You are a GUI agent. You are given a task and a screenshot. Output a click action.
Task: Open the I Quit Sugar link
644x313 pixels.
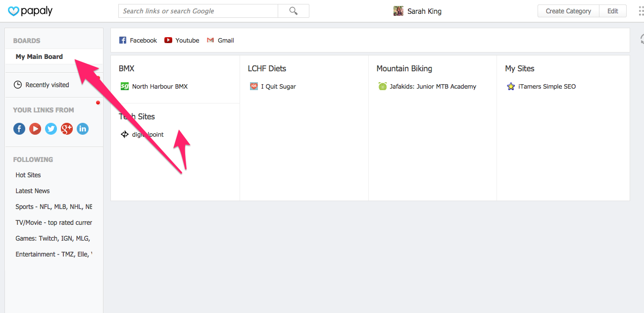(279, 86)
